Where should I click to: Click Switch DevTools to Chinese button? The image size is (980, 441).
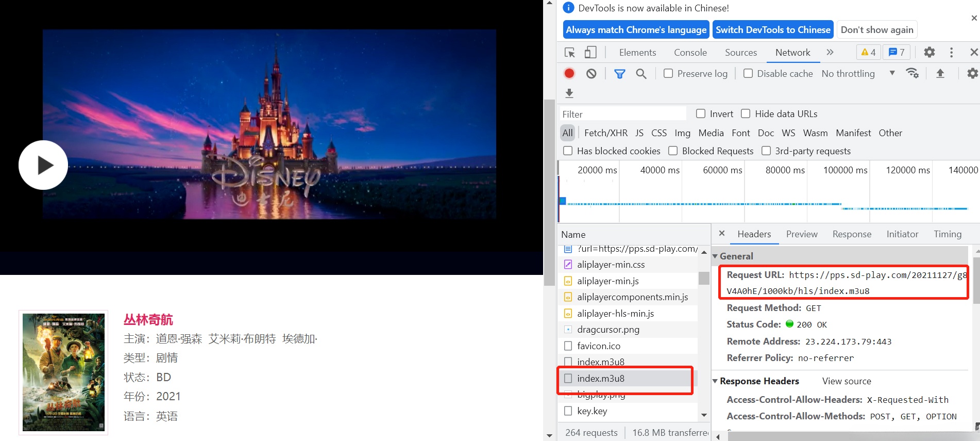tap(773, 30)
